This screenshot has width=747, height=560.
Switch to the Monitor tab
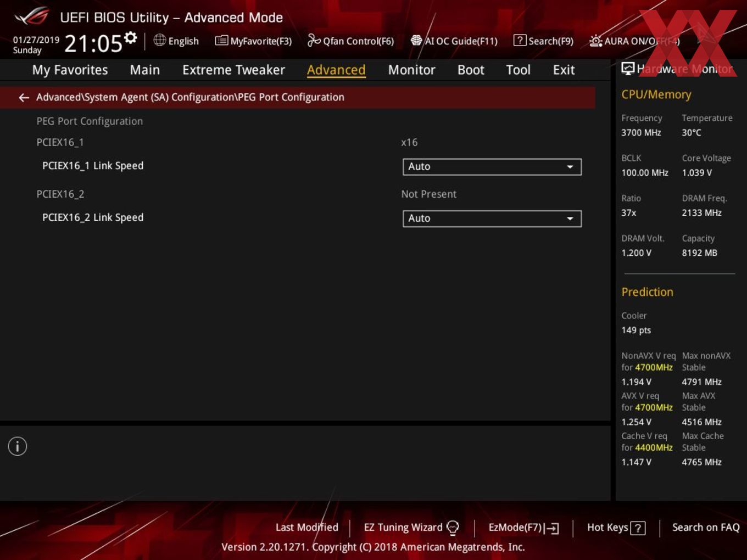411,70
